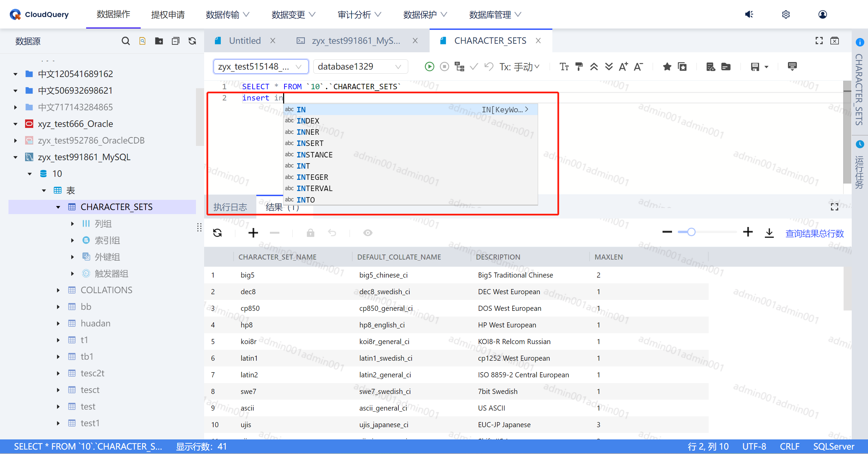Refresh the data source tree
This screenshot has height=454, width=868.
point(192,41)
